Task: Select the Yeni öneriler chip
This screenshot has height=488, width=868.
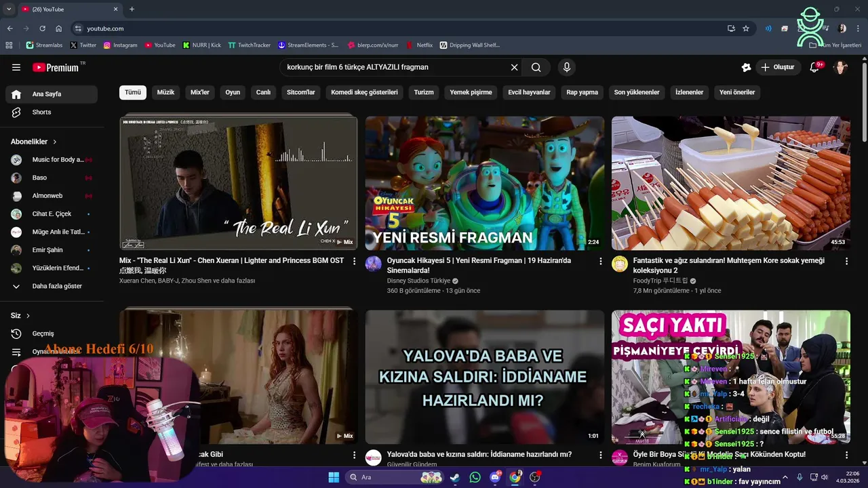Action: point(737,92)
